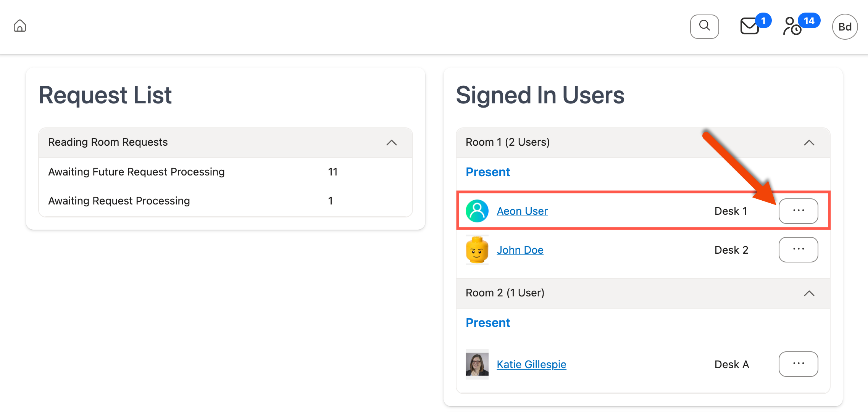
Task: Click Aeon User's profile picture
Action: tap(477, 211)
